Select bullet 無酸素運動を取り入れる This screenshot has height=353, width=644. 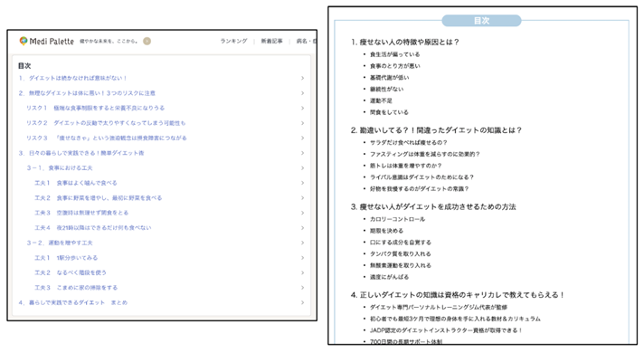point(401,265)
